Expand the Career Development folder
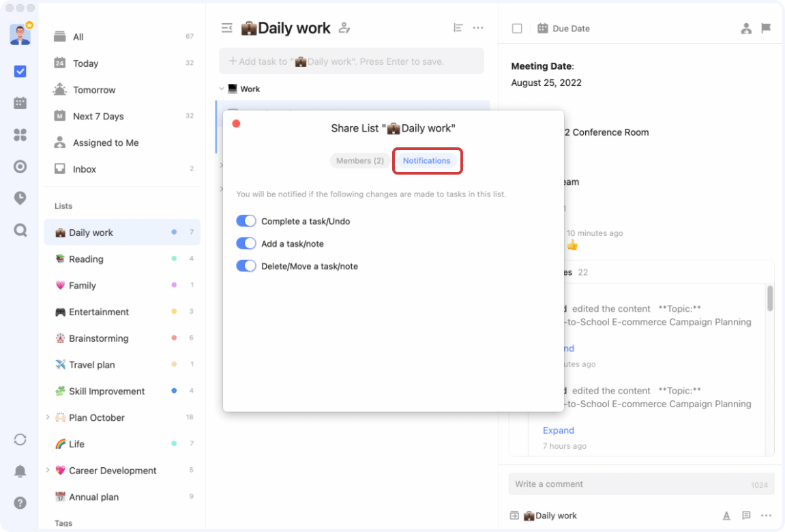Screen dimensions: 785x532 48,470
